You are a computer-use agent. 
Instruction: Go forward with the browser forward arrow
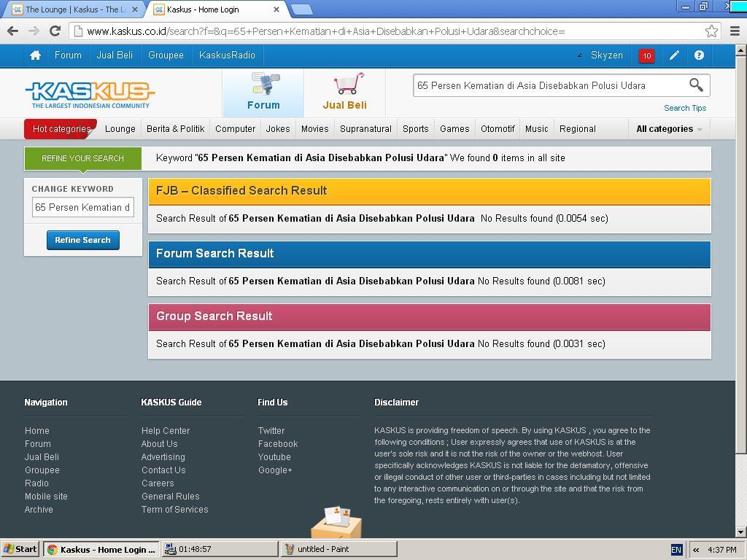click(x=34, y=31)
